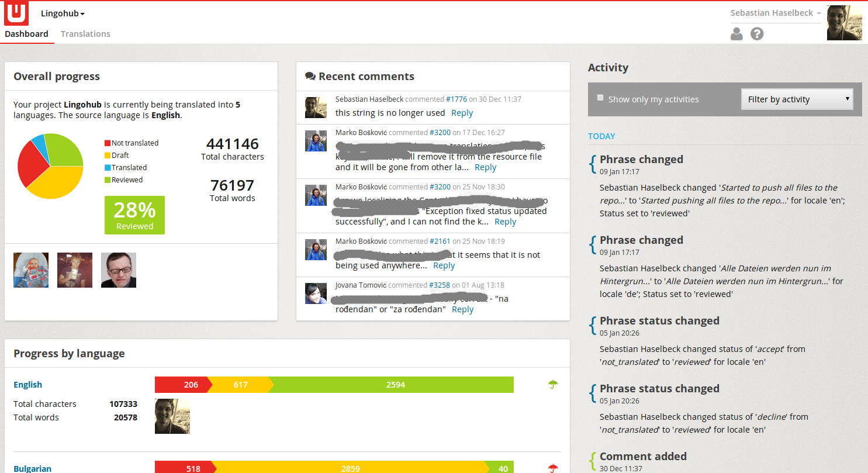
Task: Click the Lingohub logo icon
Action: [16, 13]
